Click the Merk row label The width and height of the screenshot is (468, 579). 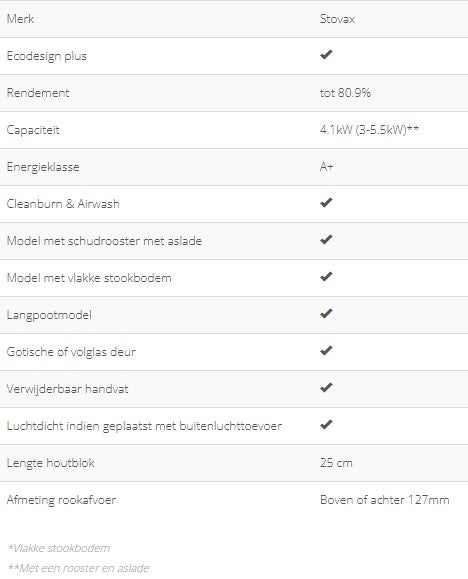point(20,19)
